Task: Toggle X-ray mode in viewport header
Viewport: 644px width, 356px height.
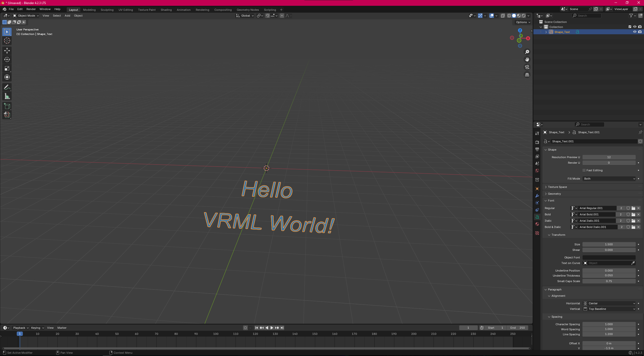Action: pos(503,16)
